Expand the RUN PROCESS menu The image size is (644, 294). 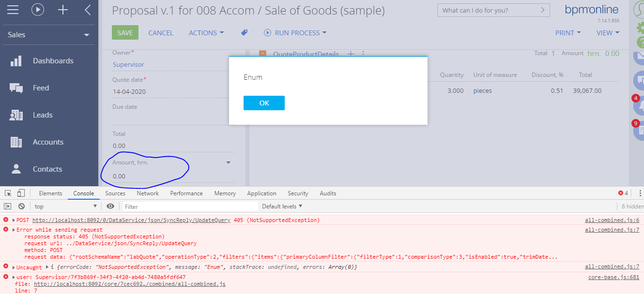301,33
